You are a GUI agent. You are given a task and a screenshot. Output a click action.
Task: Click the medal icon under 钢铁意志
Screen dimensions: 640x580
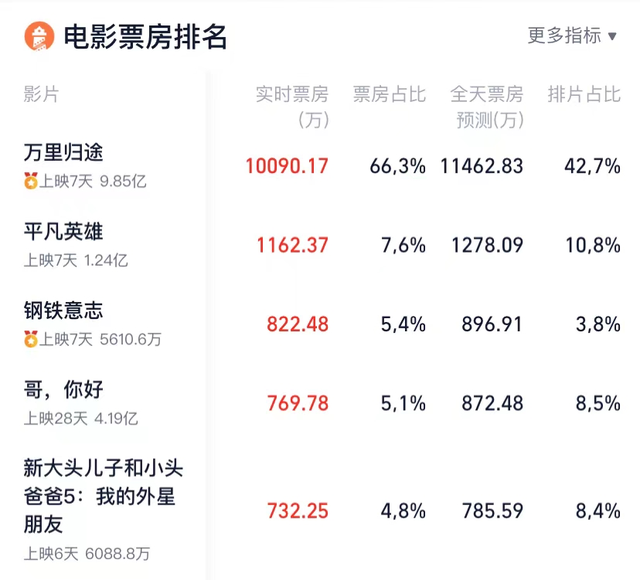[x=31, y=339]
